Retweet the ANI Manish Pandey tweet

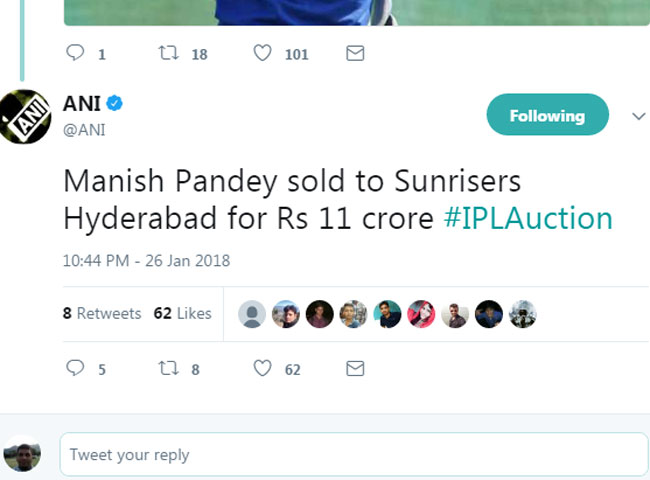(x=169, y=368)
